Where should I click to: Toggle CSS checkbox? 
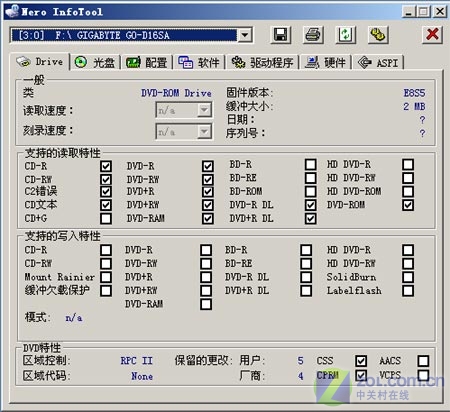pyautogui.click(x=361, y=360)
